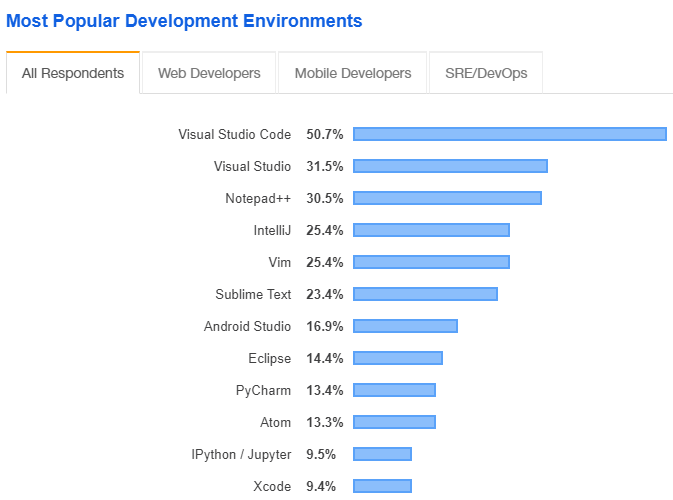Click the "IntelliJ" label

[x=272, y=230]
